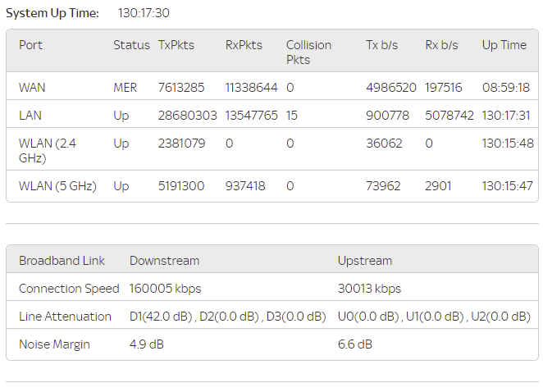Click the Collision Pkts column header

[308, 52]
